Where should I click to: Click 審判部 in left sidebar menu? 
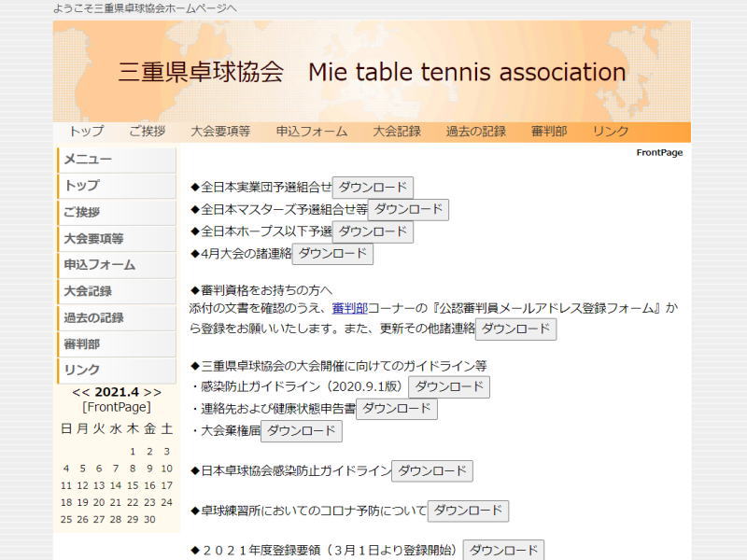(80, 344)
